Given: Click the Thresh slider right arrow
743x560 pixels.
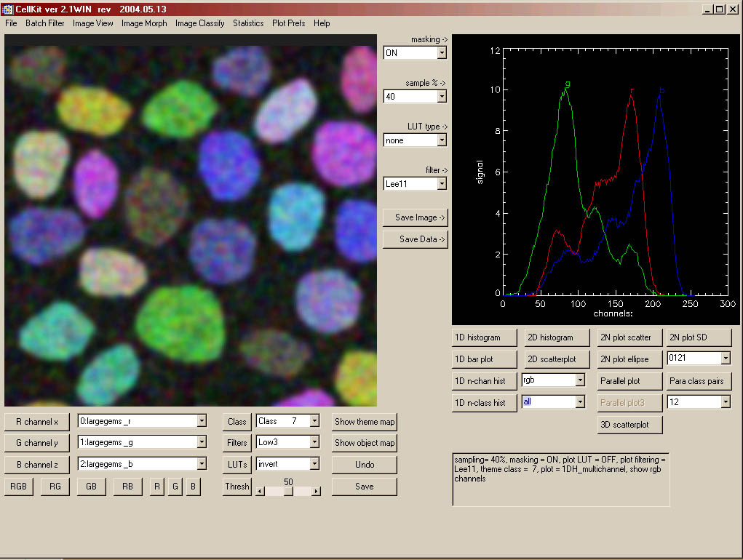Looking at the screenshot, I should pos(316,491).
